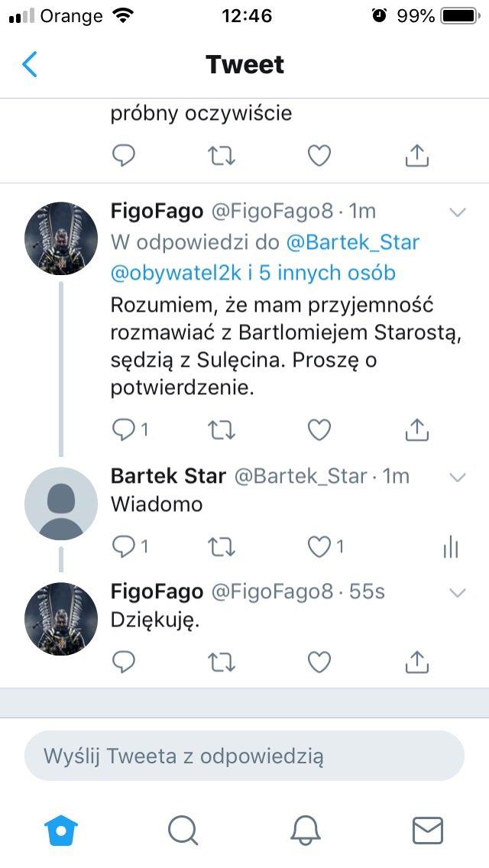The image size is (489, 868).
Task: Like the 'Dziękuję.' tweet
Action: click(319, 662)
